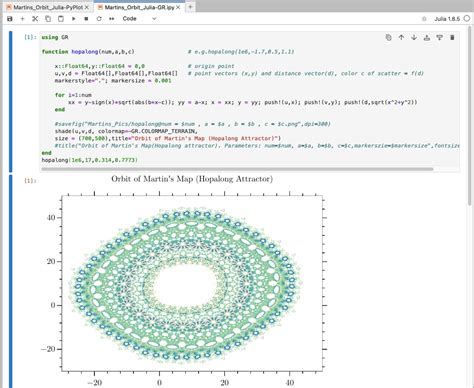Click the function hopalong(num,a,b,c) definition line

(88, 52)
